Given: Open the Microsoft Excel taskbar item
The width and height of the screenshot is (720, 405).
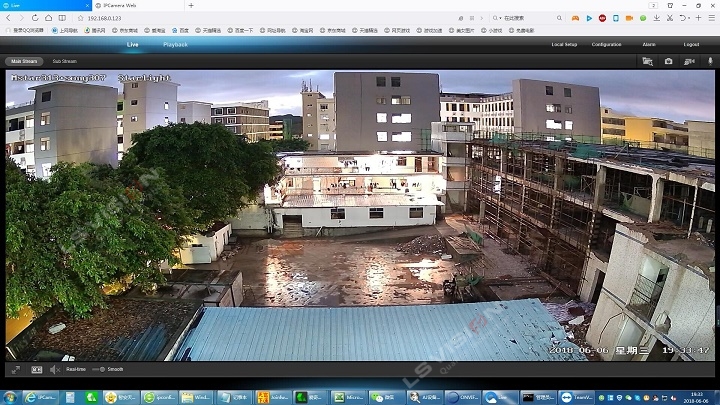Looking at the screenshot, I should [x=349, y=397].
